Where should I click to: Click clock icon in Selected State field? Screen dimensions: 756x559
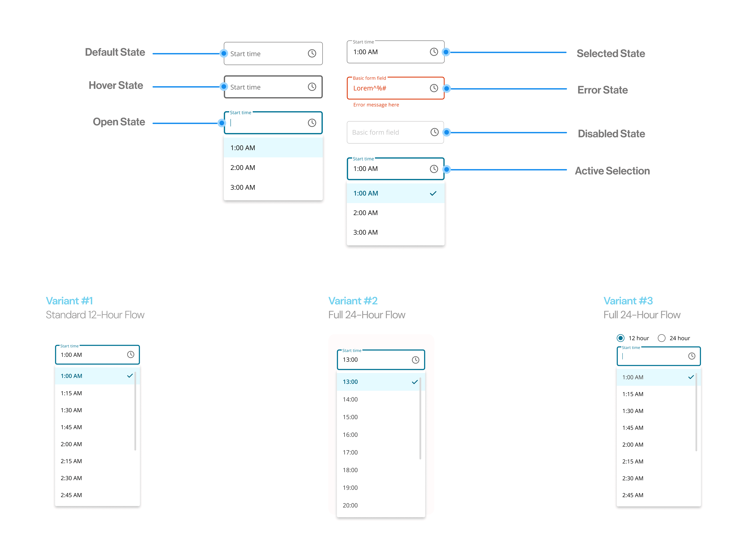coord(434,52)
